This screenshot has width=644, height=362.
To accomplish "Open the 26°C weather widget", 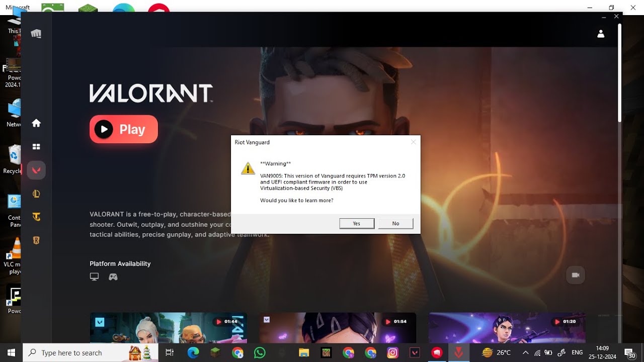I will [496, 352].
